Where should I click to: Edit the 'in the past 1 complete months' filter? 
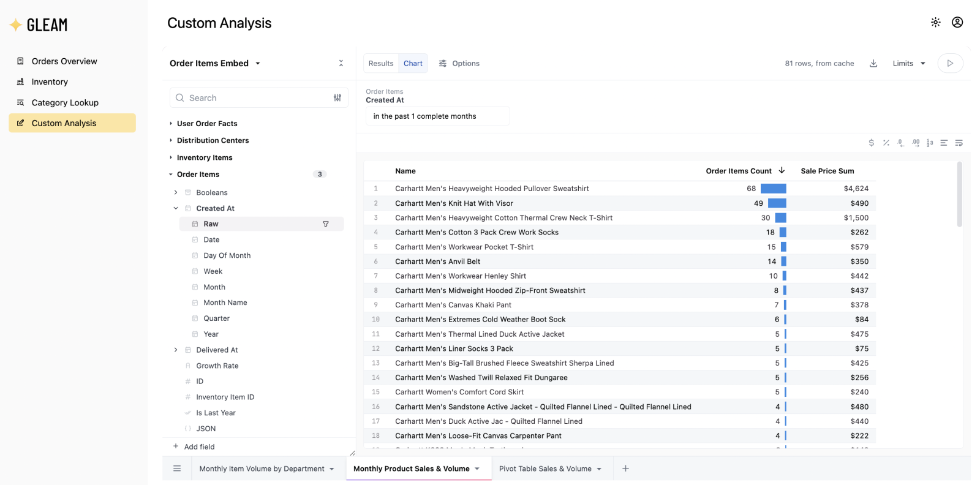(x=437, y=116)
